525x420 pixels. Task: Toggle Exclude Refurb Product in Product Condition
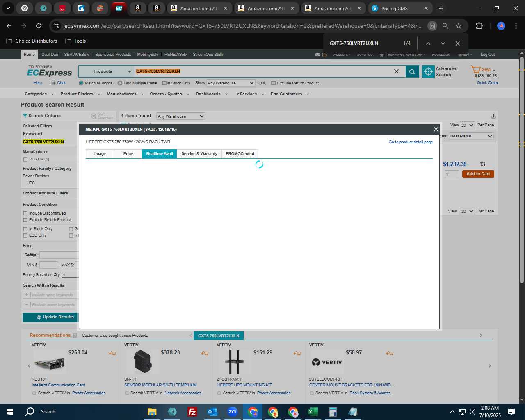[x=25, y=220]
